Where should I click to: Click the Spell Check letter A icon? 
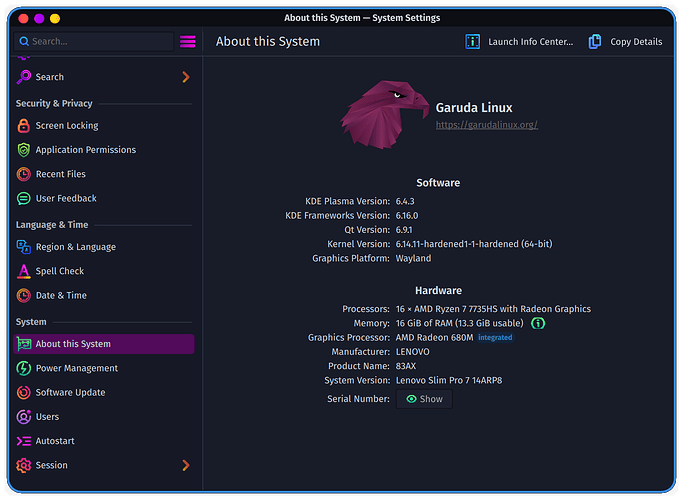pos(24,271)
